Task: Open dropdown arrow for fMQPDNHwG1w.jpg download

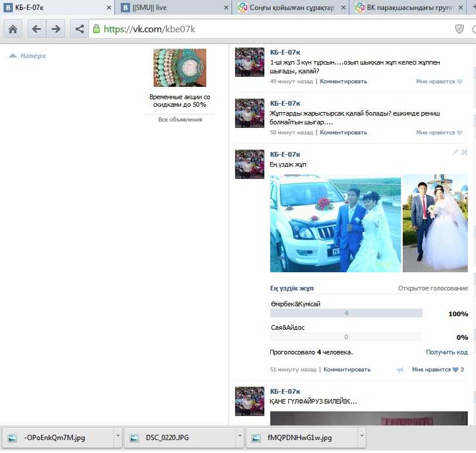Action: coord(362,437)
